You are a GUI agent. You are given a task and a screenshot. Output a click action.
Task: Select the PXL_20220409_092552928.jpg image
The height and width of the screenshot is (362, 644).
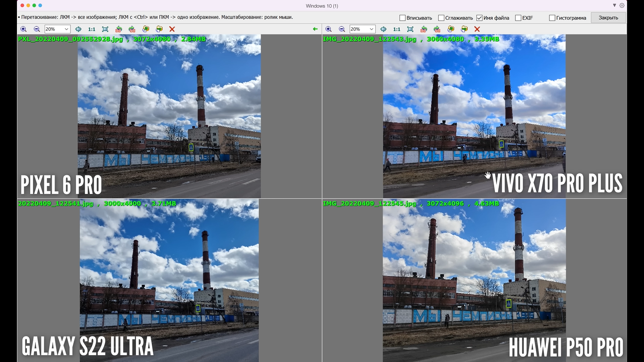(x=169, y=116)
